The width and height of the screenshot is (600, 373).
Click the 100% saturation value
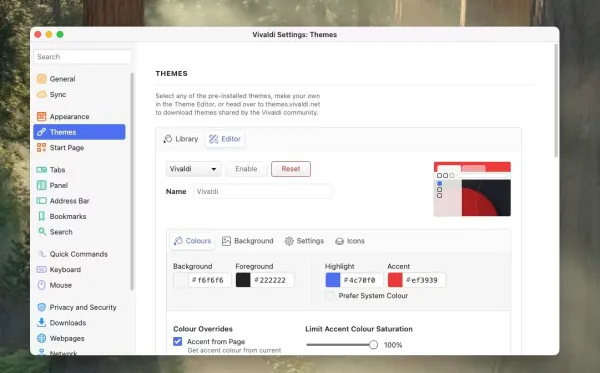(393, 345)
